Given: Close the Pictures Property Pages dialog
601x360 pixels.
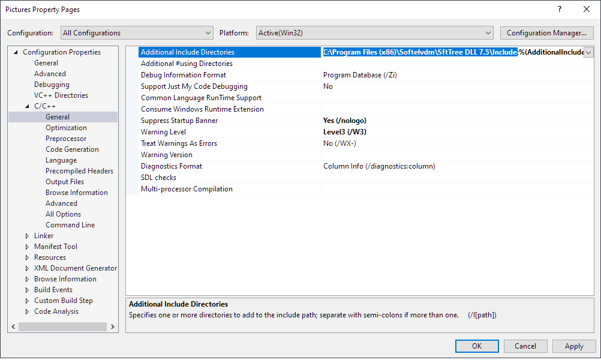Looking at the screenshot, I should pos(586,9).
